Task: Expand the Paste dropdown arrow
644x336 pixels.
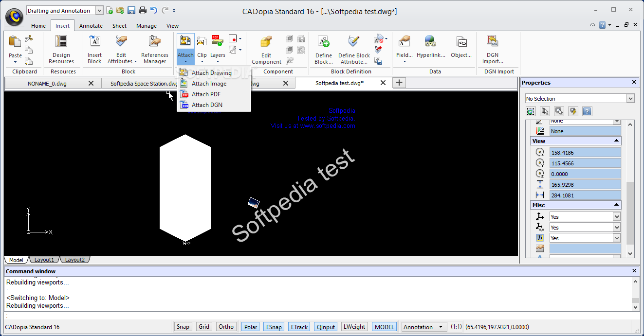Action: click(15, 62)
